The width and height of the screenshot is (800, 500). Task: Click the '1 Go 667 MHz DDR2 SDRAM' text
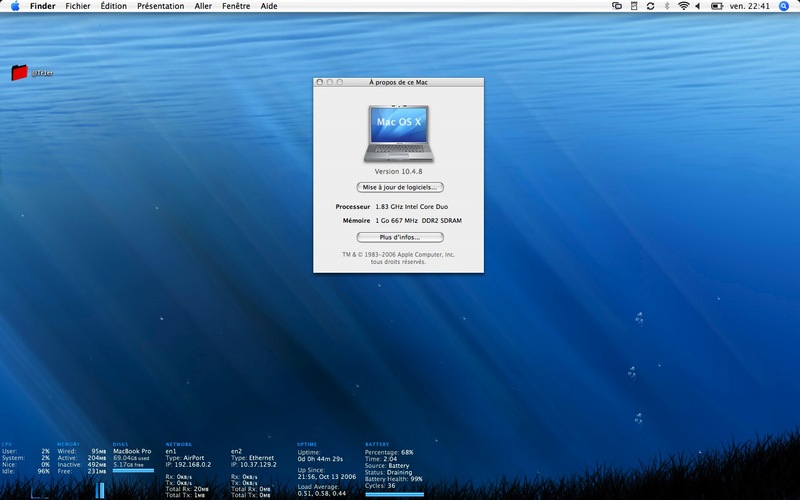pos(418,220)
